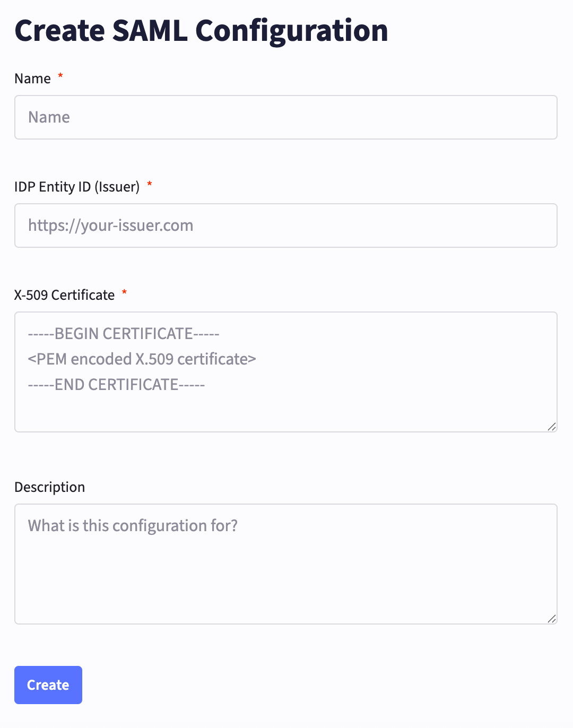Click the red asterisk beside Name label
This screenshot has width=573, height=728.
(x=60, y=76)
